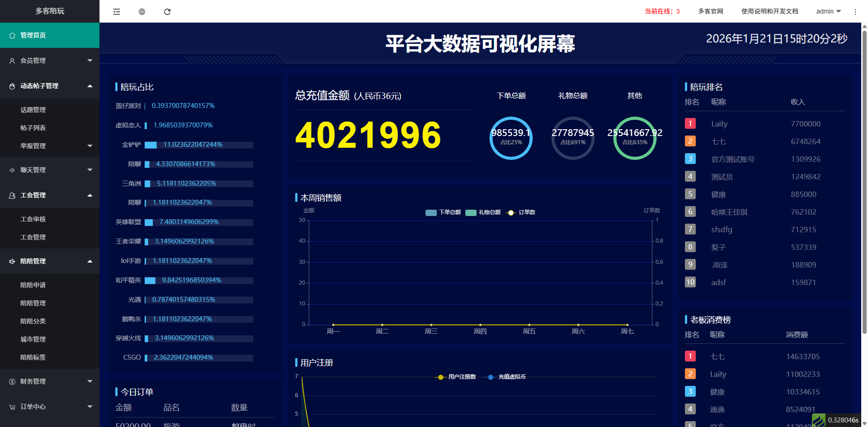868x427 pixels.
Task: Open the vertical three-dot more menu
Action: 855,12
